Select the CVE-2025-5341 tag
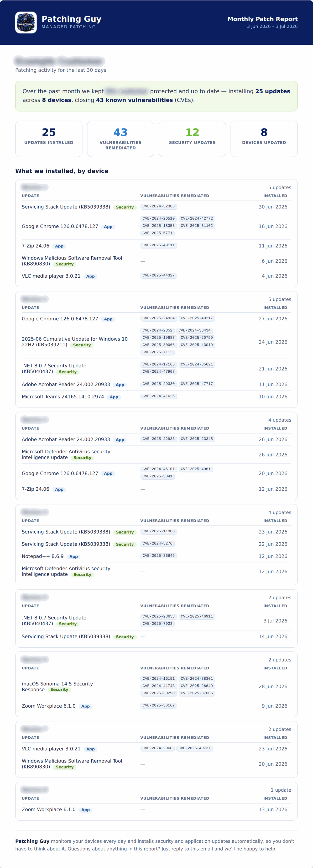Screen dimensions: 313x868 tap(157, 476)
